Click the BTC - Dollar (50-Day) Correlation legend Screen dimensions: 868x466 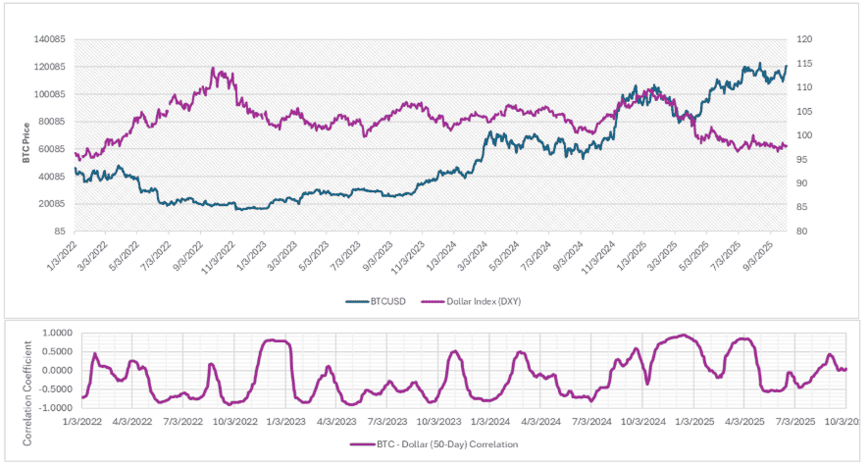point(434,444)
